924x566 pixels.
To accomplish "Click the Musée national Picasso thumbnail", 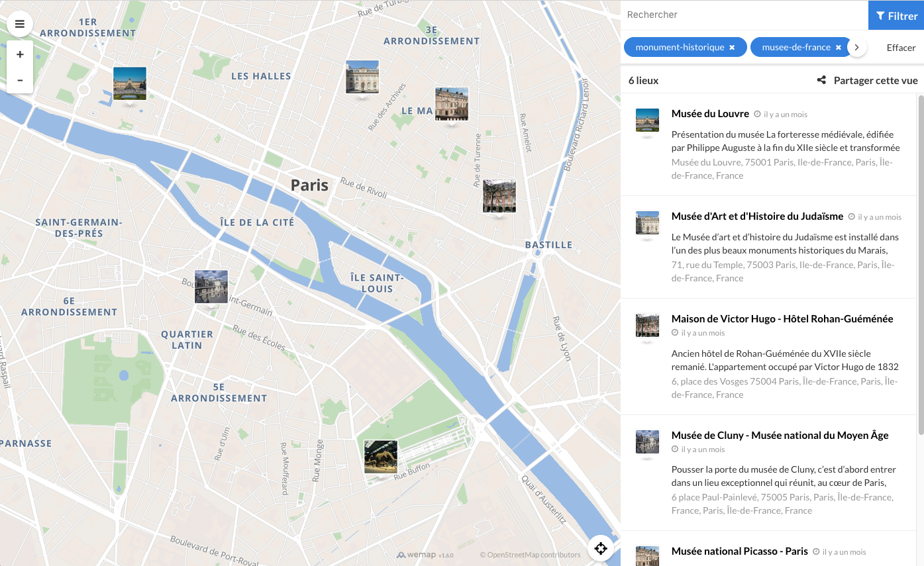I will 647,555.
